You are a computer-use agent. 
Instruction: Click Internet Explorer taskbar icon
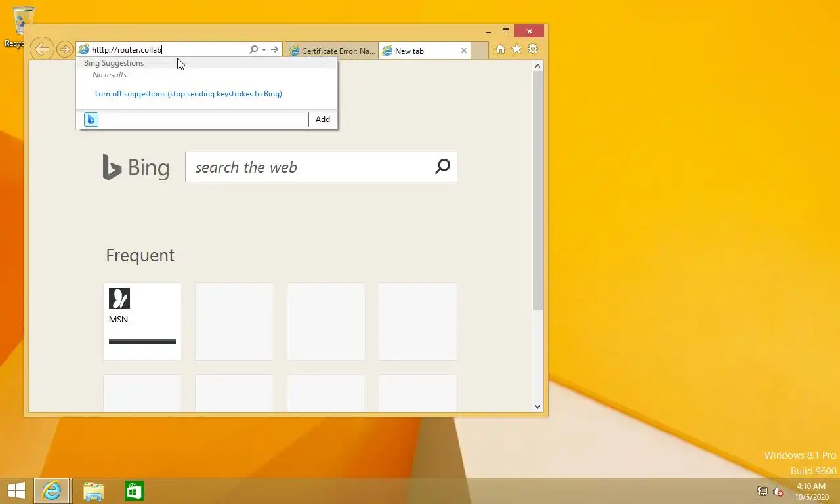point(51,491)
